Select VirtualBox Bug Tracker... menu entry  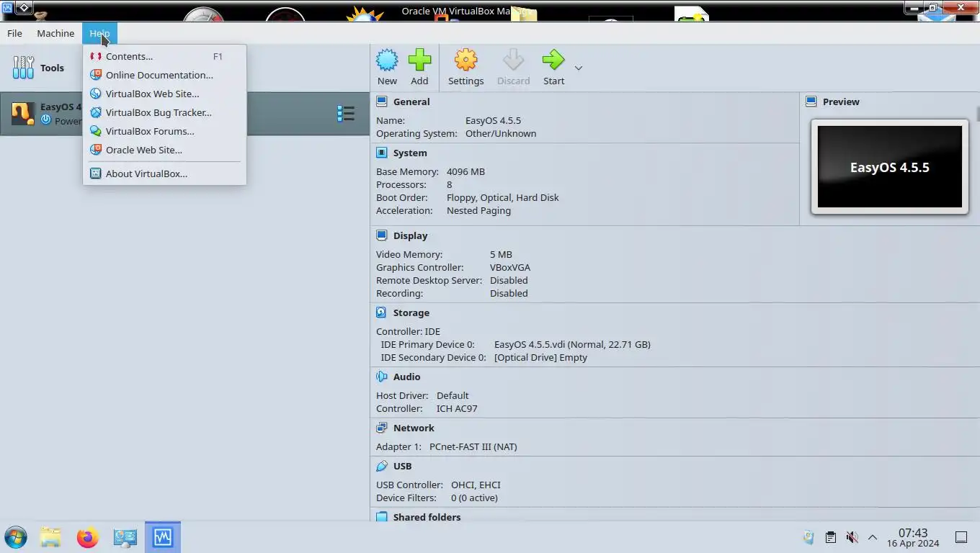coord(164,112)
